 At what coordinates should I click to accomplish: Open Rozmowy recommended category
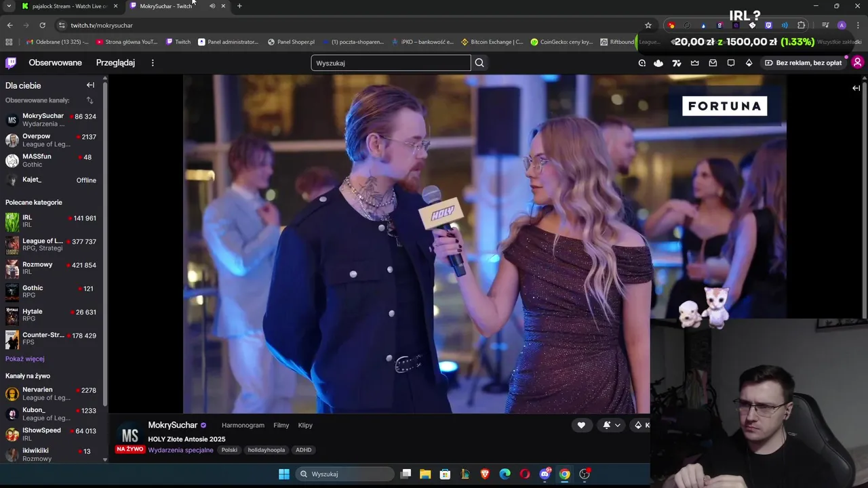51,268
